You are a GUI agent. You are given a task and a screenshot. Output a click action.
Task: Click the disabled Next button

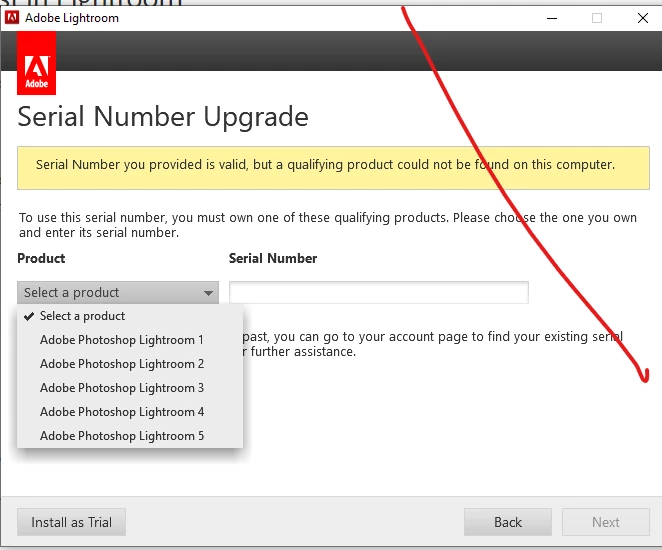(x=605, y=522)
